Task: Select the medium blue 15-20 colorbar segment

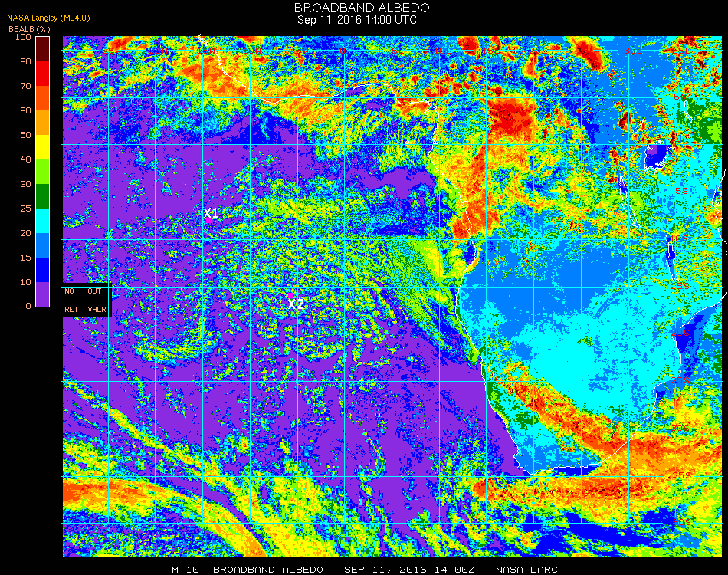Action: 42,245
